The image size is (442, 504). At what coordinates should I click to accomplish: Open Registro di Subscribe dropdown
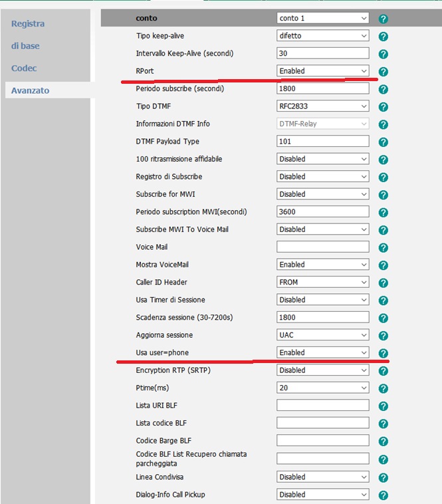click(x=323, y=176)
